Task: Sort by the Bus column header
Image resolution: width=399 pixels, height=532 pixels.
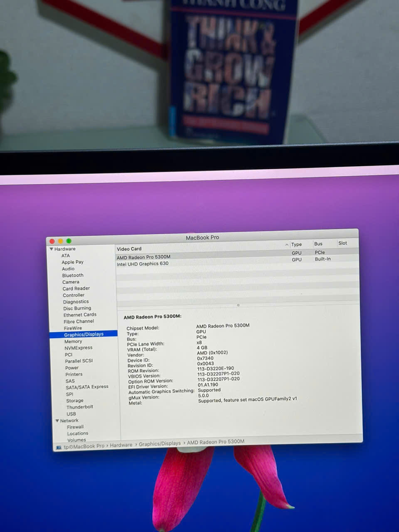Action: (x=318, y=244)
